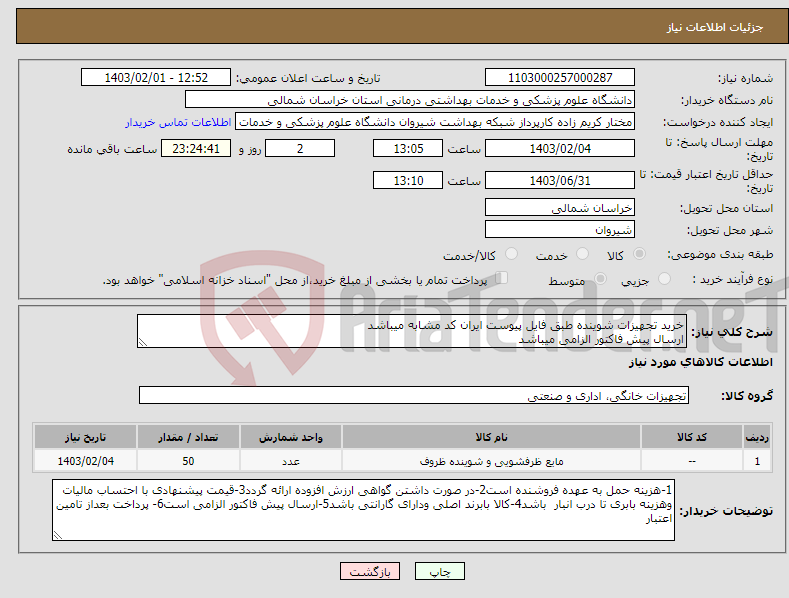This screenshot has height=598, width=789.
Task: Click the announcement date field 1403/02/01 - 12:52
Action: tap(156, 78)
